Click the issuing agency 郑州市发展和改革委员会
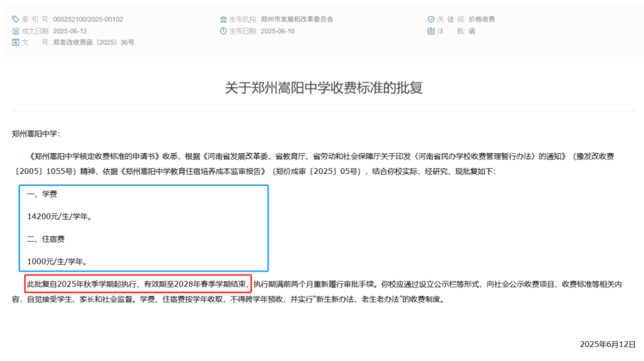The width and height of the screenshot is (644, 361). (x=297, y=19)
